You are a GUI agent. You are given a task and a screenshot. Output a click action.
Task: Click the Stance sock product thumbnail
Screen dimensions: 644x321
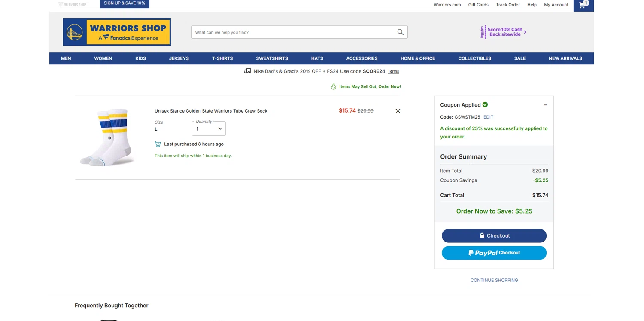coord(107,138)
